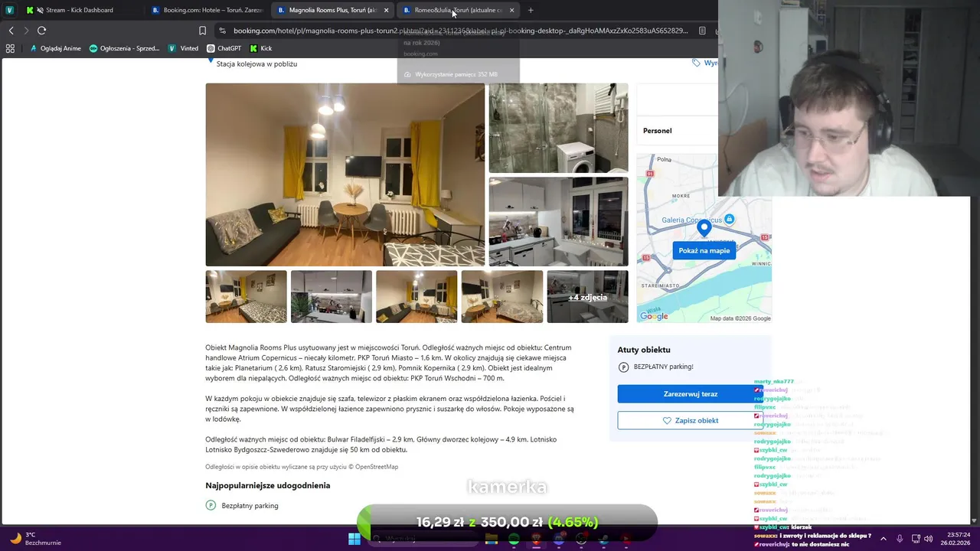Image resolution: width=980 pixels, height=551 pixels.
Task: Click the +4 zdjęcia photo link
Action: pyautogui.click(x=587, y=297)
